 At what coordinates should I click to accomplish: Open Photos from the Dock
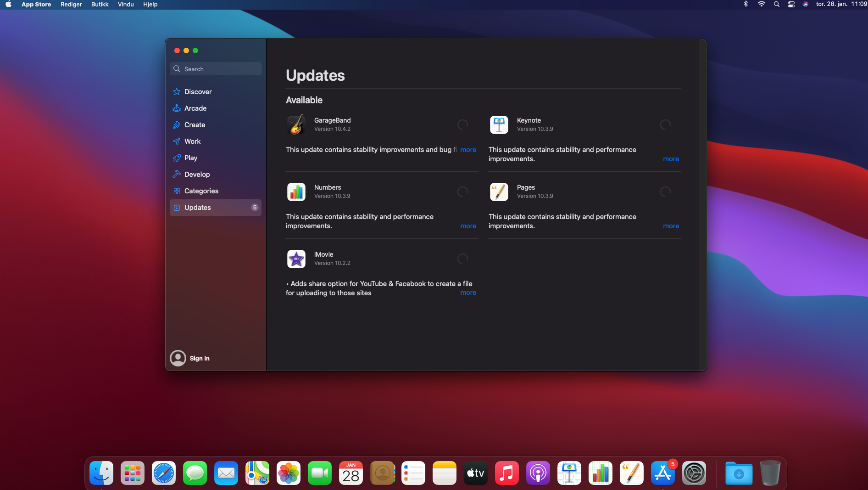click(x=289, y=473)
